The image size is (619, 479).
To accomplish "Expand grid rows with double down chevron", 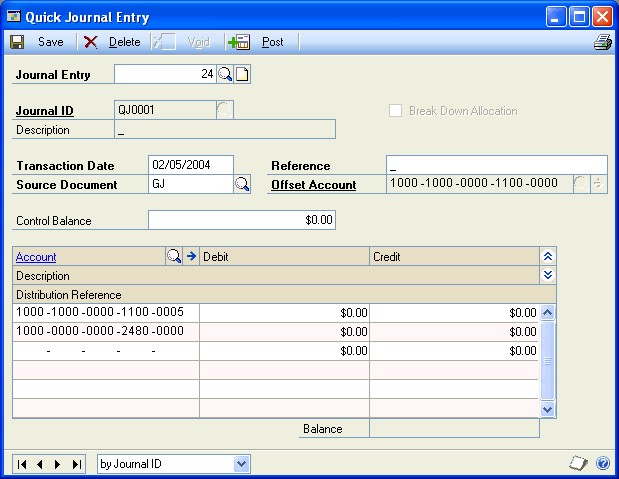I will coord(548,275).
